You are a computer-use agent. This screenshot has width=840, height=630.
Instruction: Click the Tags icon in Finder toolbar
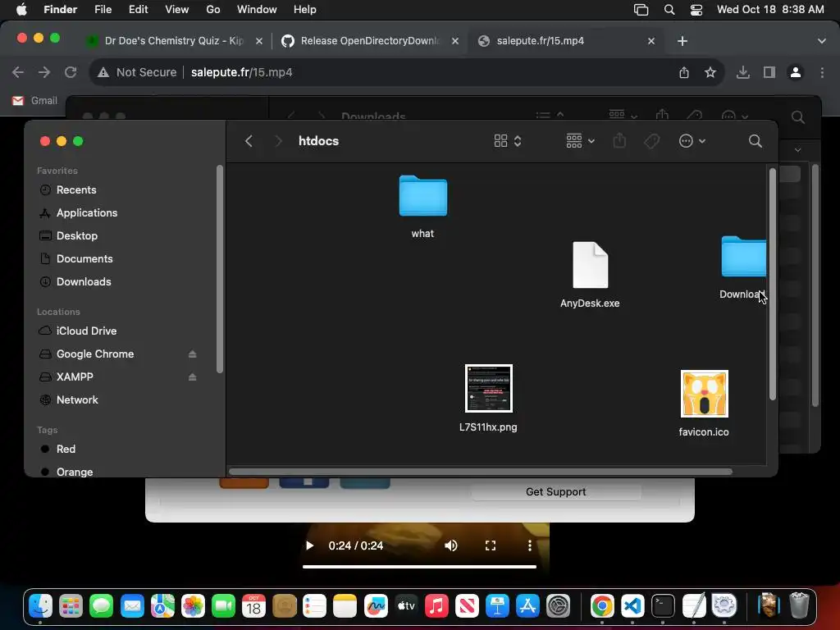tap(651, 141)
